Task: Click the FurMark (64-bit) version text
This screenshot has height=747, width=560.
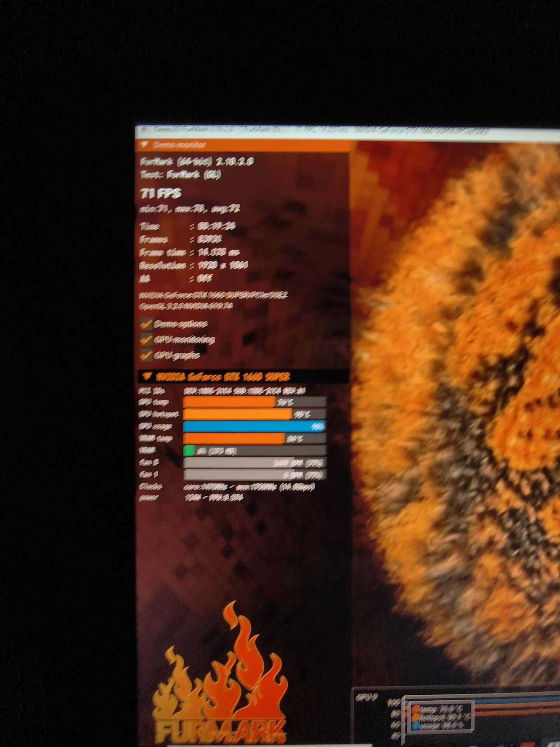Action: [197, 161]
